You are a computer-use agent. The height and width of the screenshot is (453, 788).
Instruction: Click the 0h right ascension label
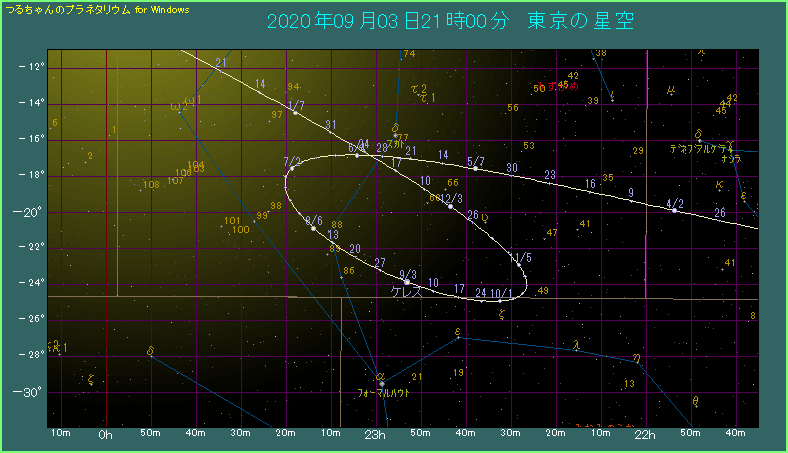pyautogui.click(x=106, y=435)
